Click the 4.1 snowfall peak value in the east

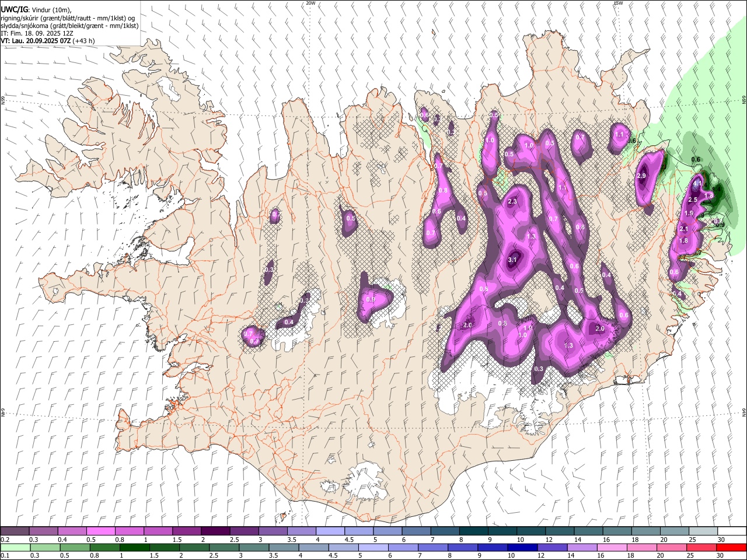tap(697, 183)
